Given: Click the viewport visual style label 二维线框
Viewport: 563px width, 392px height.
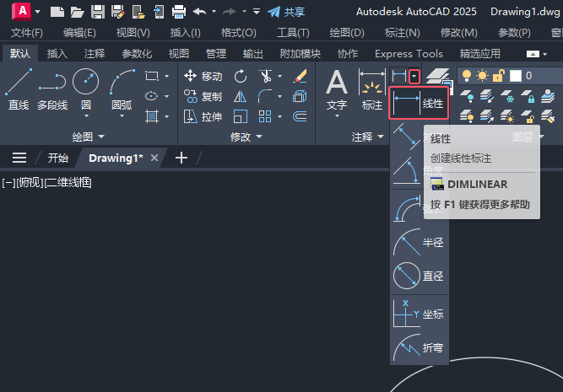Looking at the screenshot, I should 68,183.
